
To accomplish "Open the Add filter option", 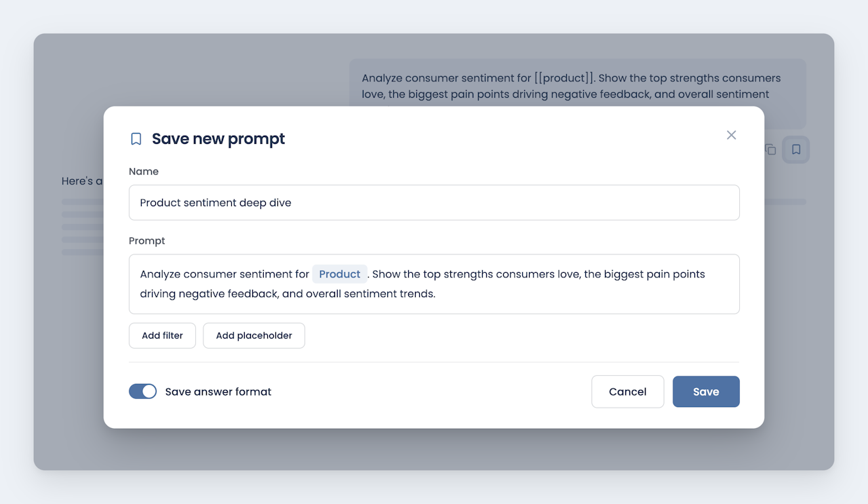I will (x=162, y=336).
